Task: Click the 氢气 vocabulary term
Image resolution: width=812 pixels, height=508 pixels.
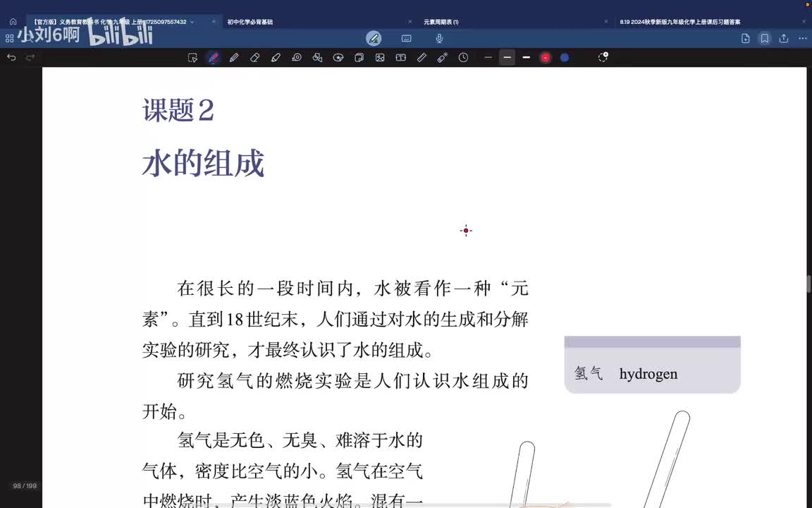Action: pos(589,373)
